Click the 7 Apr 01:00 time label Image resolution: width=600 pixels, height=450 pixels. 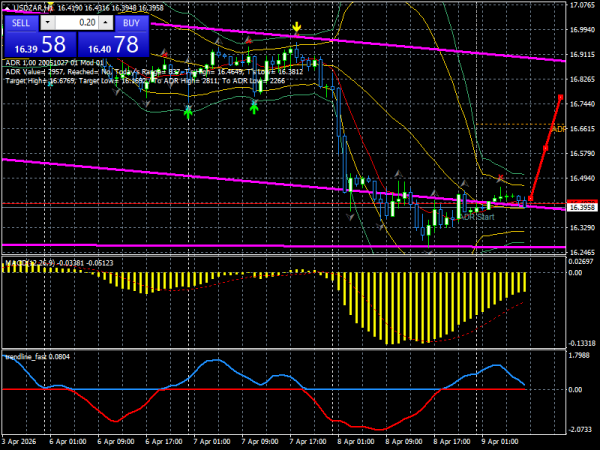[212, 442]
